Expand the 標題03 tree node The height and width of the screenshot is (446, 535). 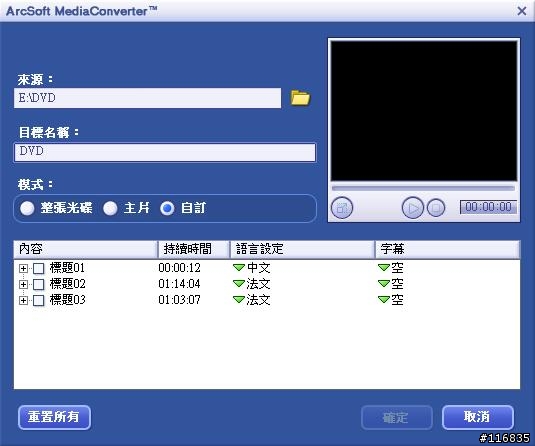click(23, 300)
